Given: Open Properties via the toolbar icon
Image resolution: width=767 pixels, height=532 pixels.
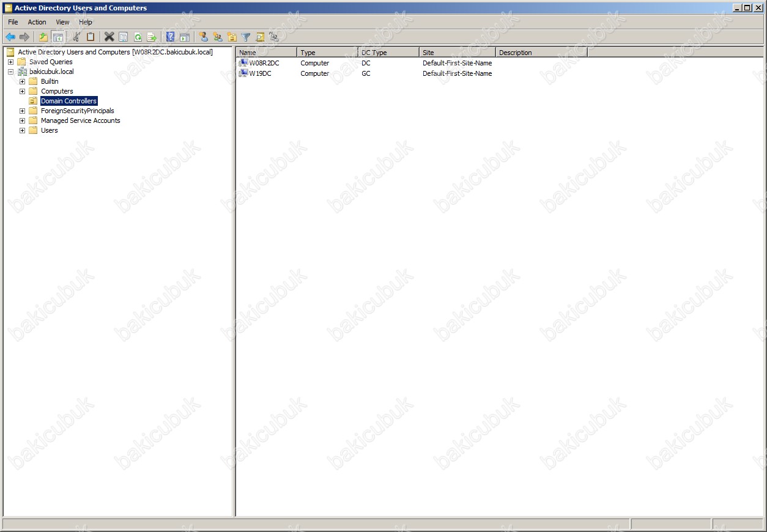Looking at the screenshot, I should (x=123, y=37).
